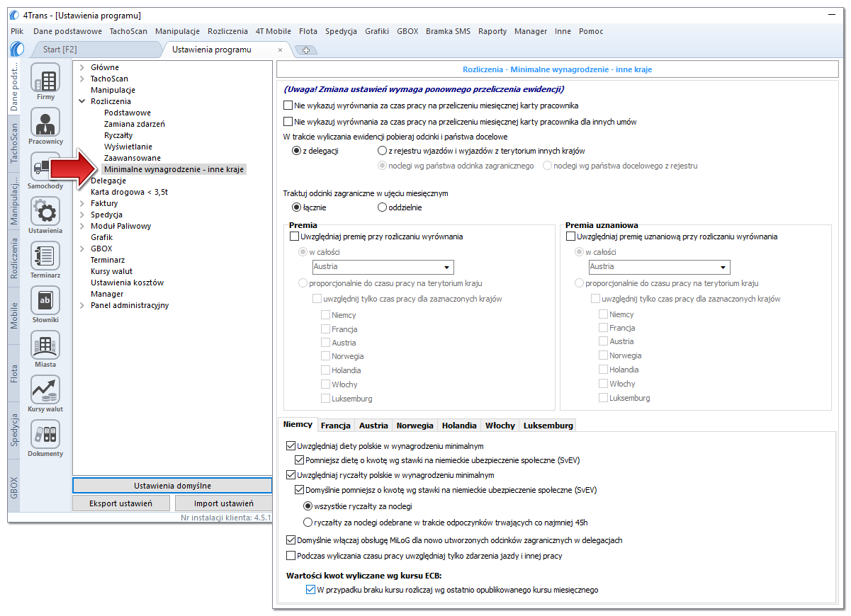Viewport: 851px width, 616px height.
Task: Select 'Zaawansowane' in the settings tree
Action: point(132,158)
